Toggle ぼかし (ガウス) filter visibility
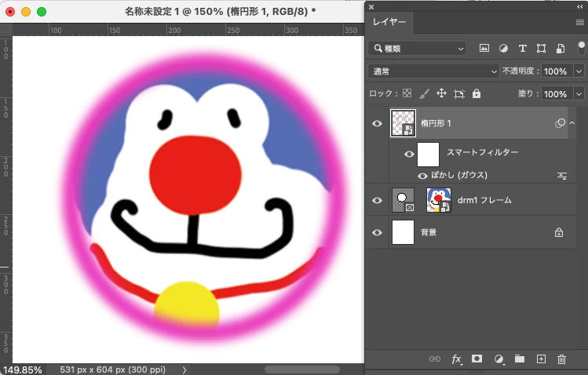The width and height of the screenshot is (588, 375). [x=422, y=176]
